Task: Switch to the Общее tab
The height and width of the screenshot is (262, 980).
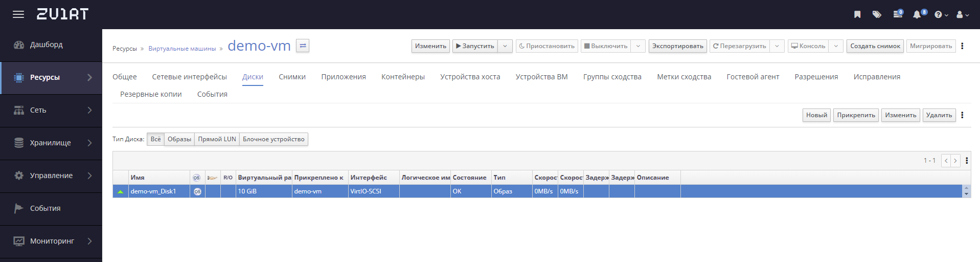Action: pos(125,77)
